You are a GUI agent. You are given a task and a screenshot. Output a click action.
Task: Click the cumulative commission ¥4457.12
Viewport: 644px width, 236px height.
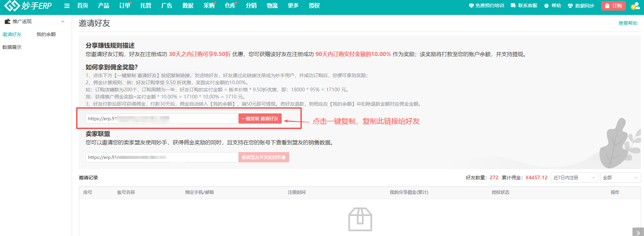pos(536,178)
